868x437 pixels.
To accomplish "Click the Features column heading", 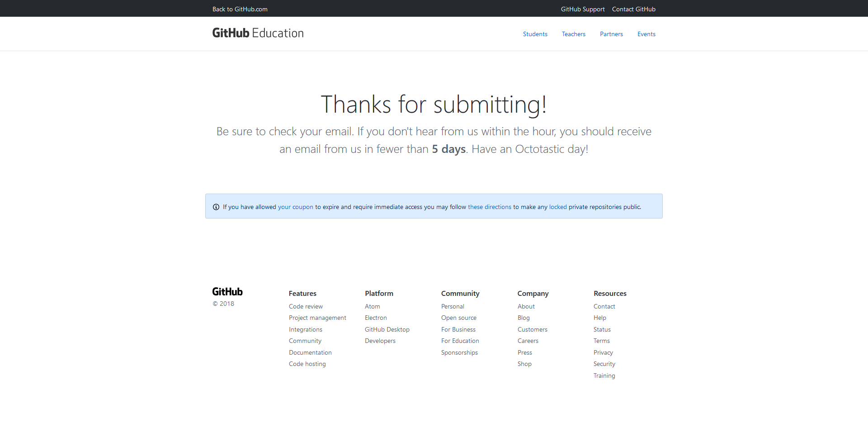I will point(302,293).
